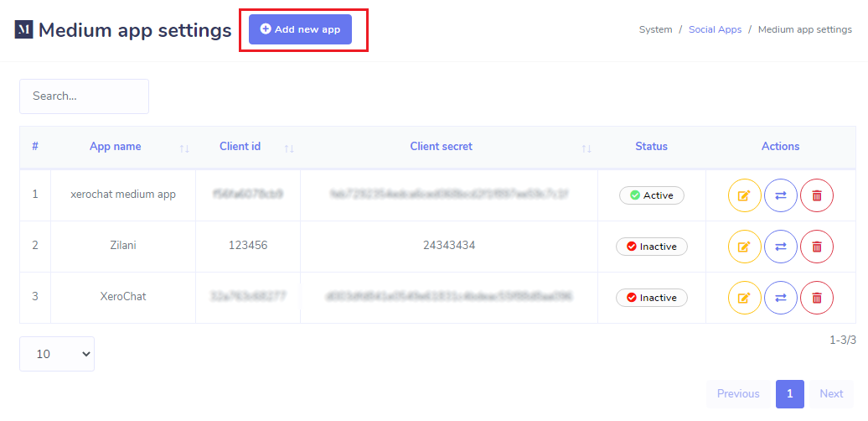The image size is (868, 421).
Task: Sort table by Client secret column
Action: point(449,147)
